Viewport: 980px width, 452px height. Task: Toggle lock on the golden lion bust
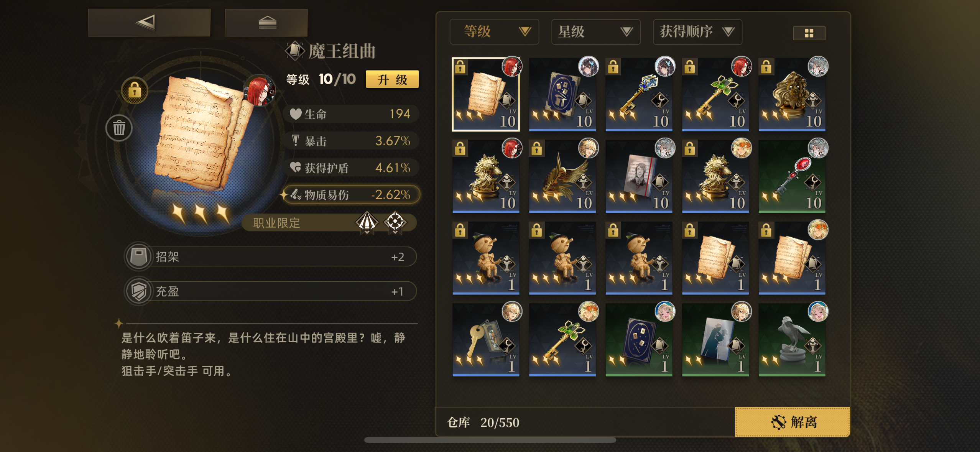pos(766,67)
